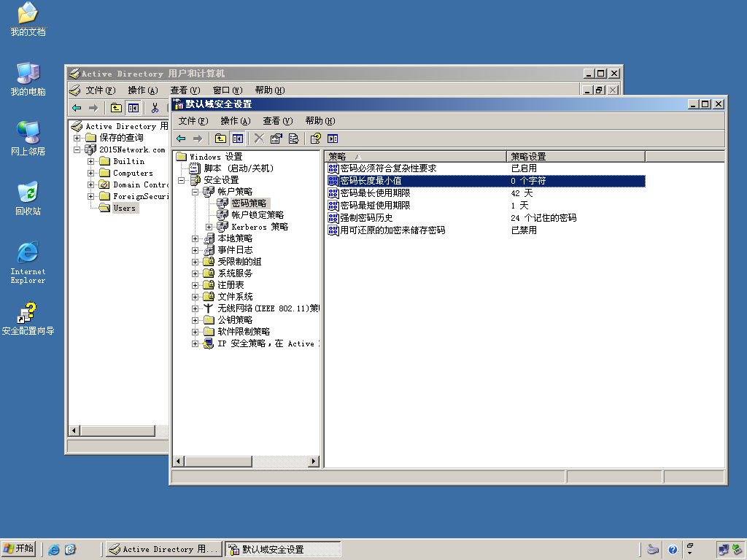The width and height of the screenshot is (747, 560).
Task: Expand Builtin node in Active Directory tree
Action: tap(90, 161)
